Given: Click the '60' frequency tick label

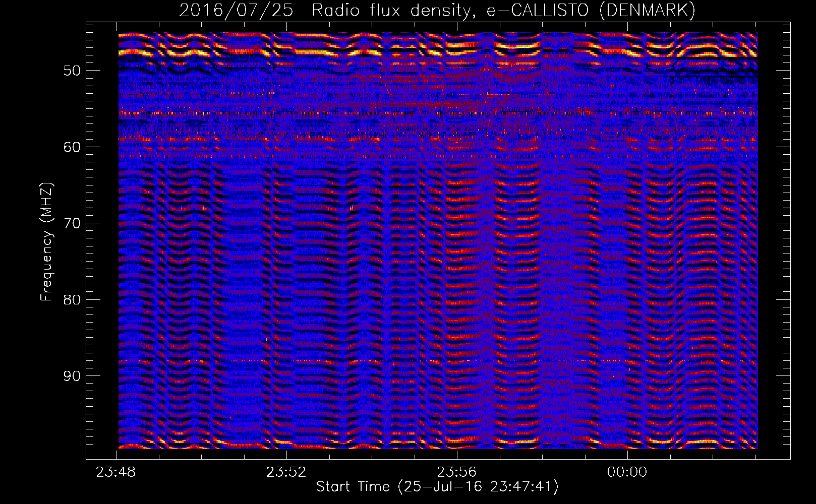Looking at the screenshot, I should coord(72,147).
